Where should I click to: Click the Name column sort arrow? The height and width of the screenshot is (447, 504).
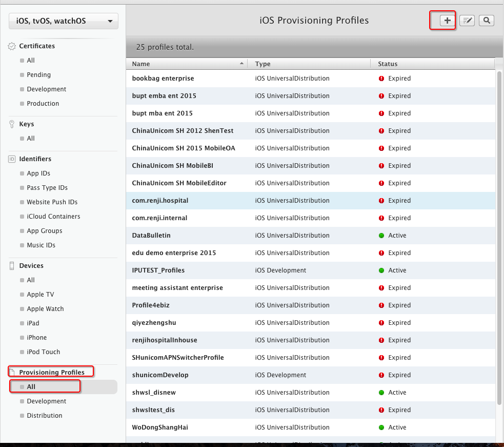[241, 64]
